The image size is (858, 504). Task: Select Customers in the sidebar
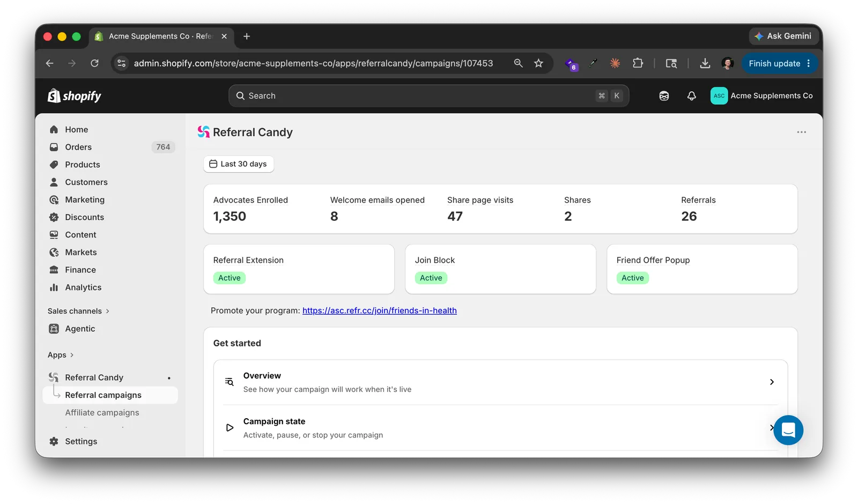coord(86,182)
